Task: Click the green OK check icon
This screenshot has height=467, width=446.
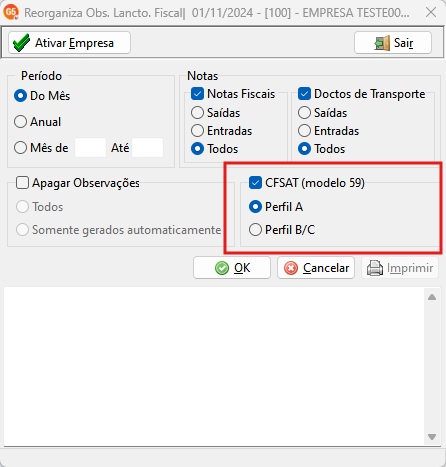Action: tap(222, 268)
